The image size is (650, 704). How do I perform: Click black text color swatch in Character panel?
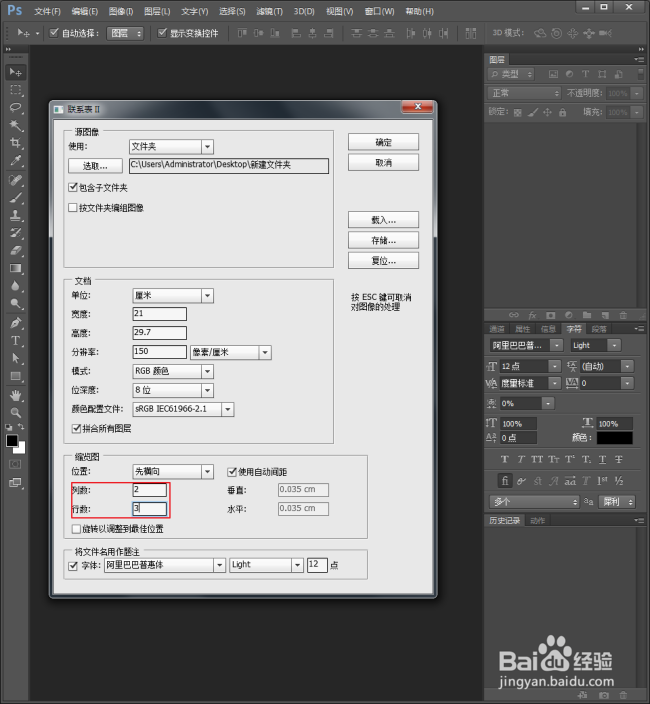[x=615, y=438]
